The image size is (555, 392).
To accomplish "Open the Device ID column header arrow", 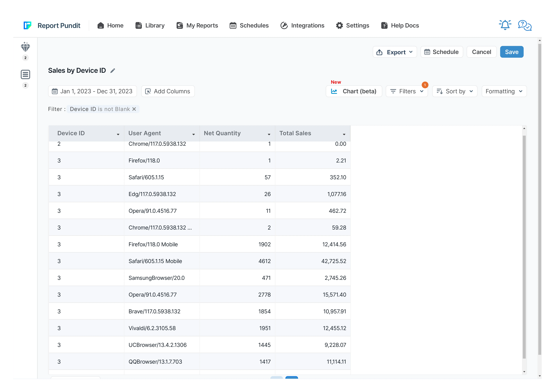I will 118,134.
